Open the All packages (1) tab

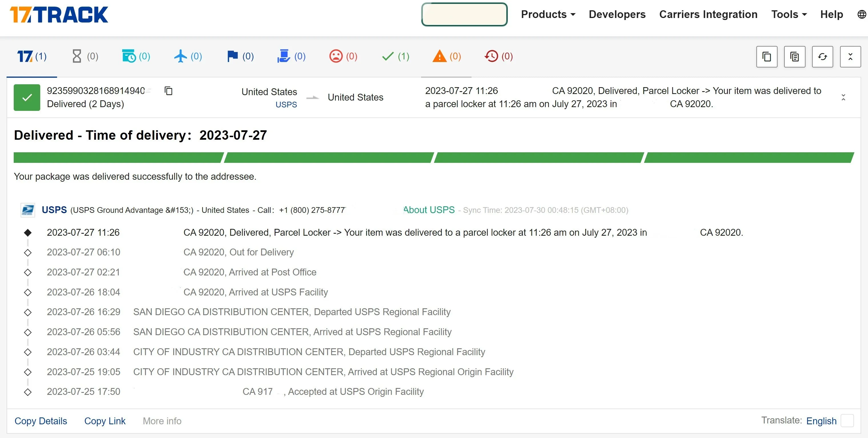(x=32, y=56)
